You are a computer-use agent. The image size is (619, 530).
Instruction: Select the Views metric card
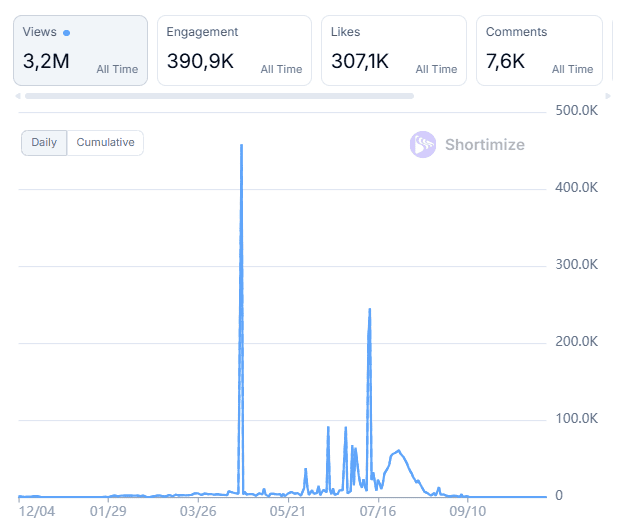[80, 50]
